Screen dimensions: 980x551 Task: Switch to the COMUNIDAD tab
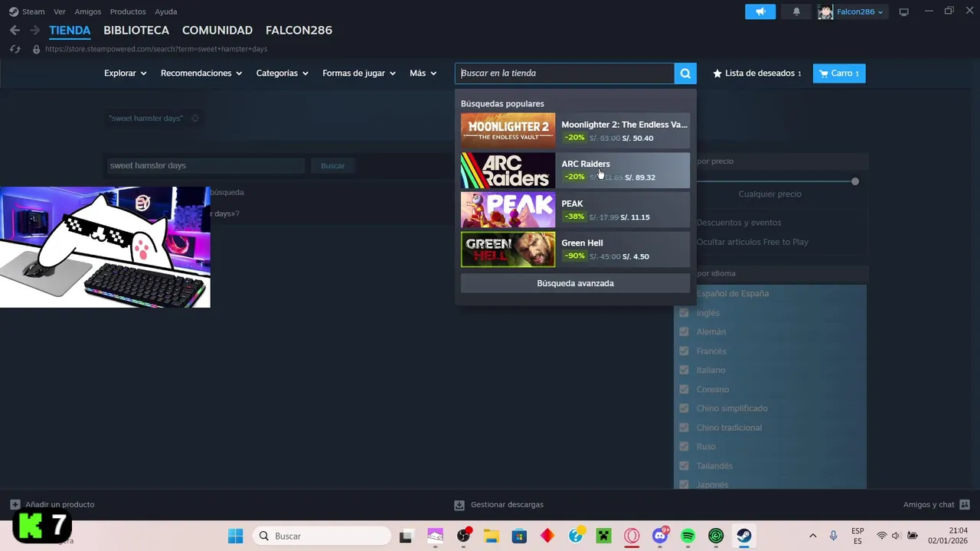217,31
